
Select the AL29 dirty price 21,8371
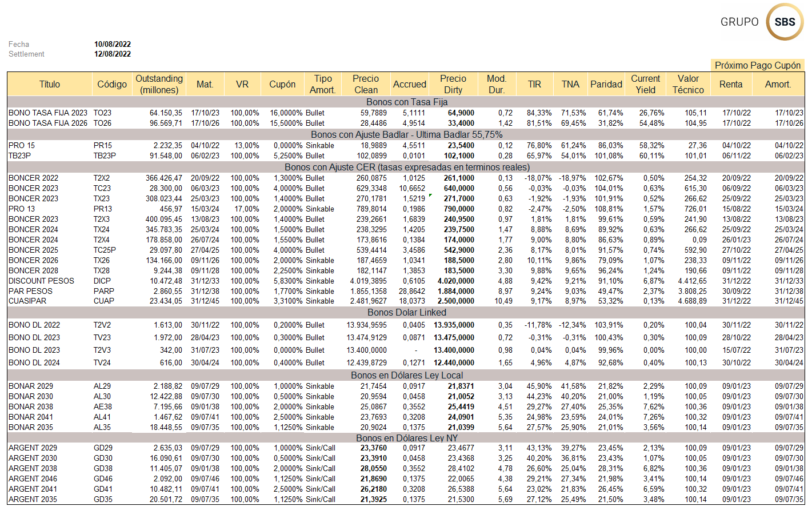pos(461,386)
